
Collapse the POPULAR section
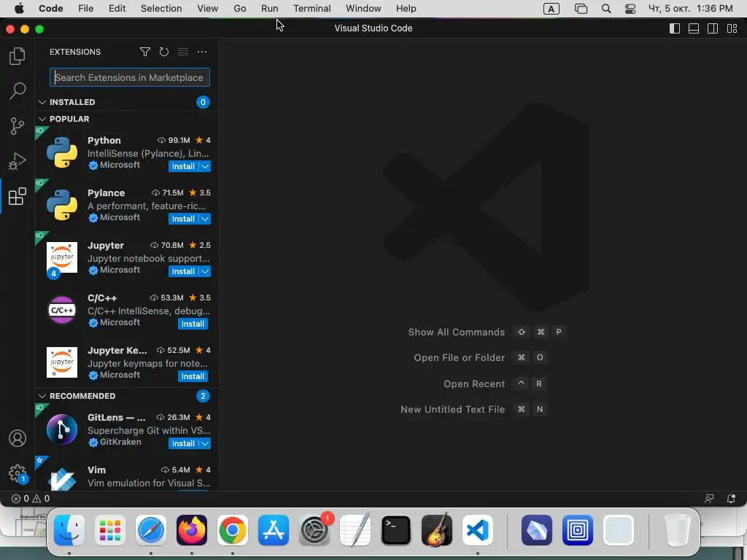(42, 119)
